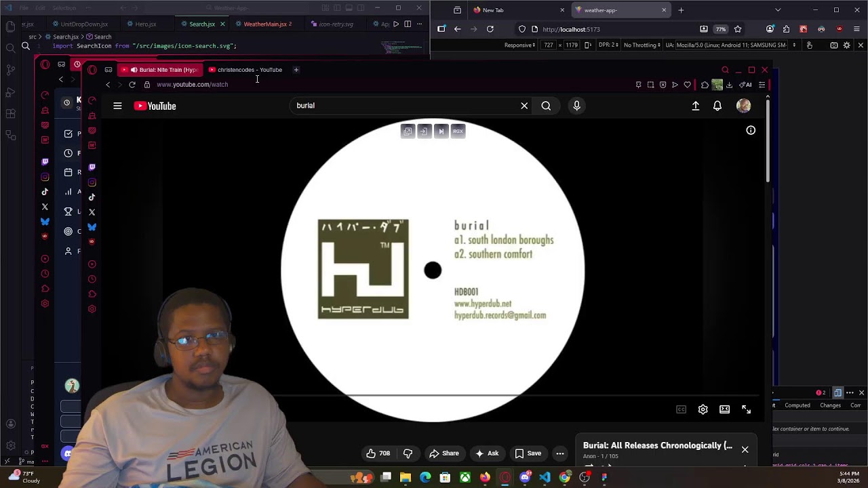Clear the YouTube search box text
The height and width of the screenshot is (488, 868).
pyautogui.click(x=524, y=106)
